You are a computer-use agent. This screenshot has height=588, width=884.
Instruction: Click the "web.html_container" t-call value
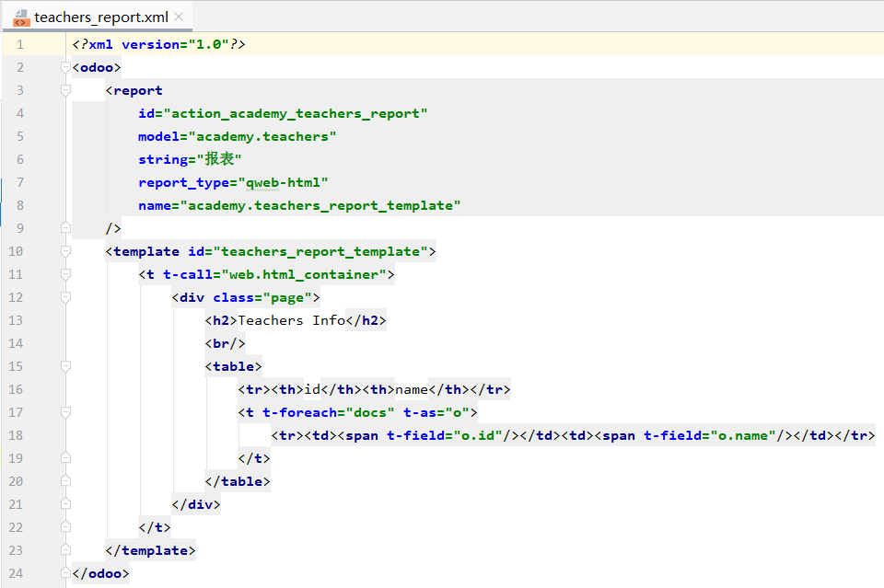click(304, 275)
